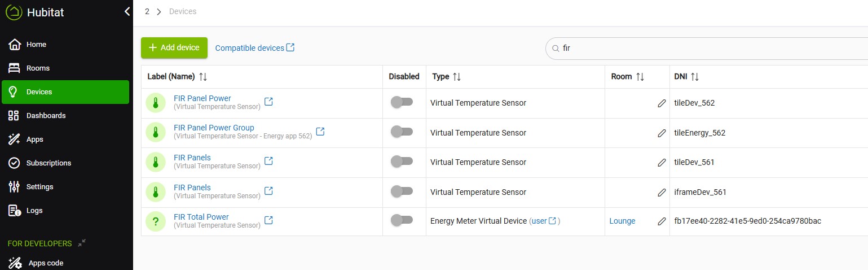Open external link icon for FIR Panel Power Group
Viewport: 868px width, 270px height.
[320, 132]
